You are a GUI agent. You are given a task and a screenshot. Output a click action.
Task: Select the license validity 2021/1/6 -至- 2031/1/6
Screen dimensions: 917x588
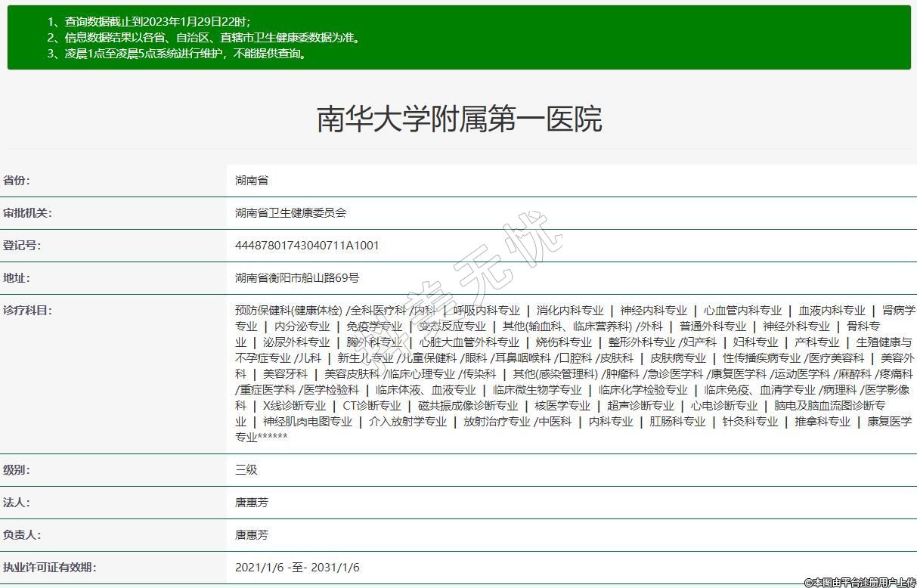click(x=297, y=568)
